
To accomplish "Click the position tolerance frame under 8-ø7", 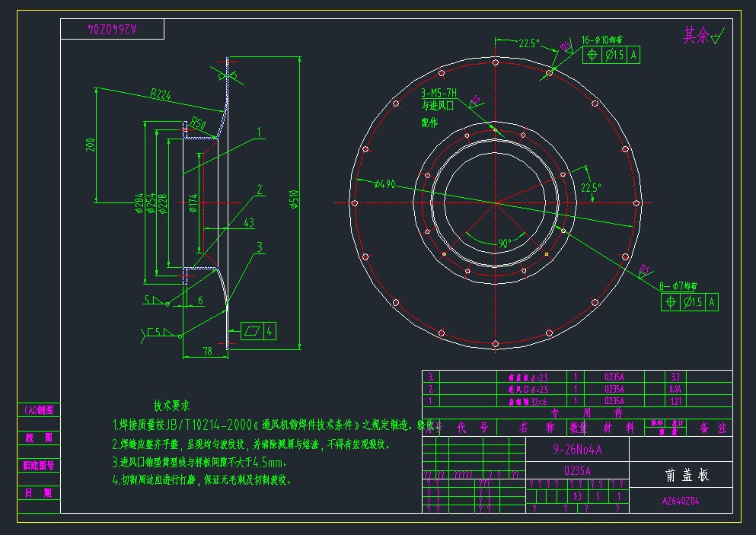I will point(690,302).
